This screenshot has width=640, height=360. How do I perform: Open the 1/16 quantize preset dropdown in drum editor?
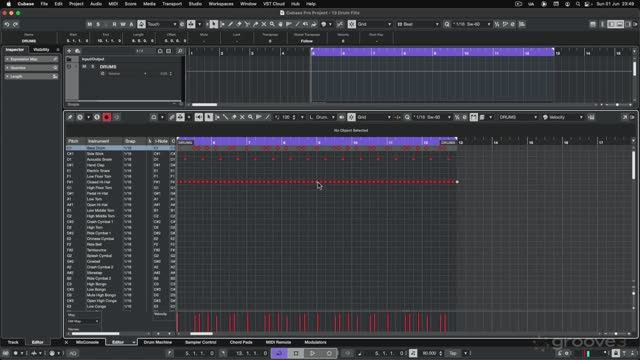(432, 118)
